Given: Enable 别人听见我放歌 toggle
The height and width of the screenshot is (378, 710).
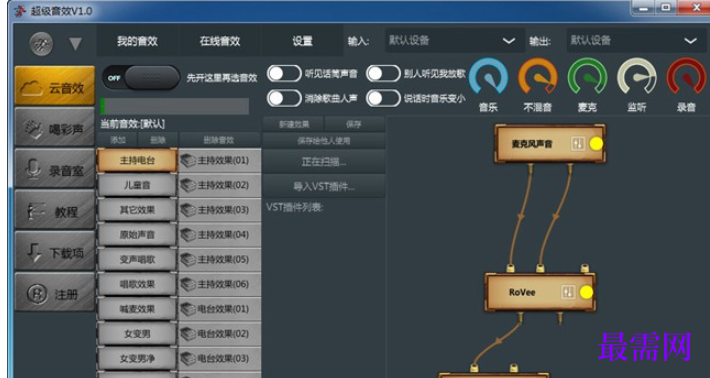Looking at the screenshot, I should 383,73.
